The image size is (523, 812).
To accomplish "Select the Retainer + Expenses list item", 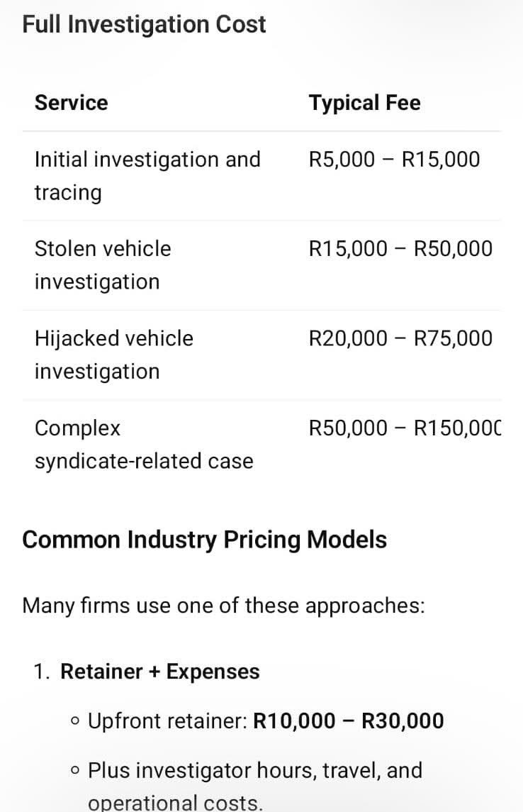I will click(x=160, y=671).
